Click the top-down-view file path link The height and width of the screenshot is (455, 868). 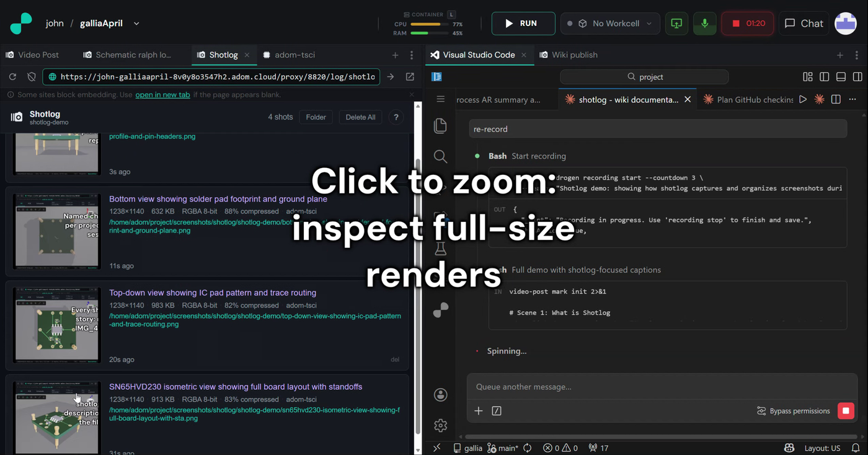coord(255,320)
